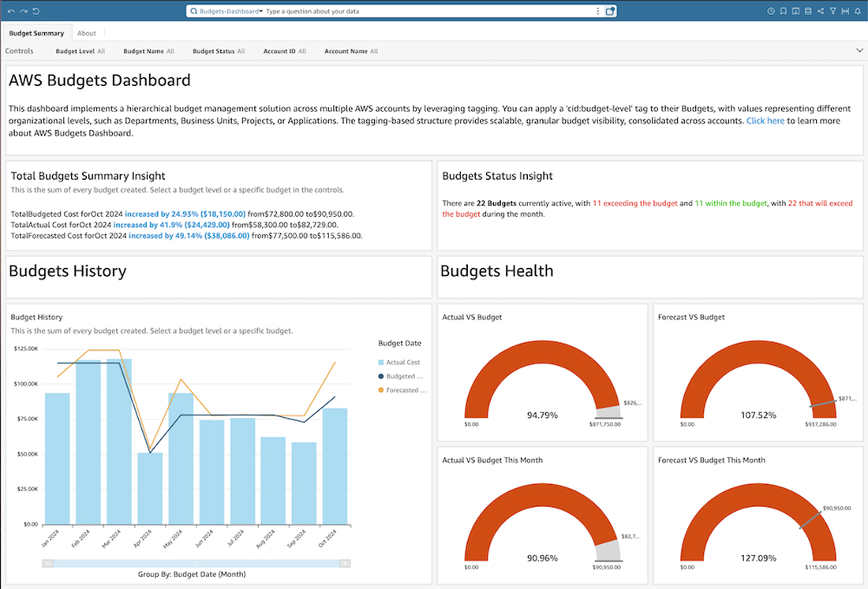Undo the last dashboard action
The height and width of the screenshot is (589, 868).
(12, 10)
